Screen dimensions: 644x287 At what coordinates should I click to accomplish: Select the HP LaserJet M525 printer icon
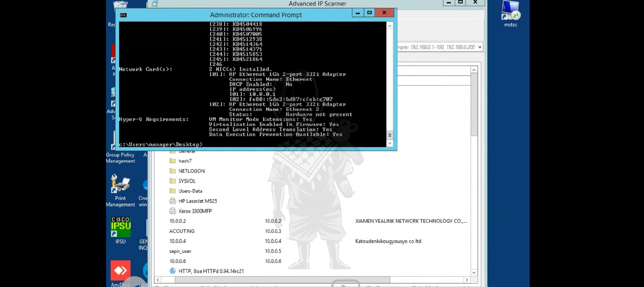tap(173, 201)
